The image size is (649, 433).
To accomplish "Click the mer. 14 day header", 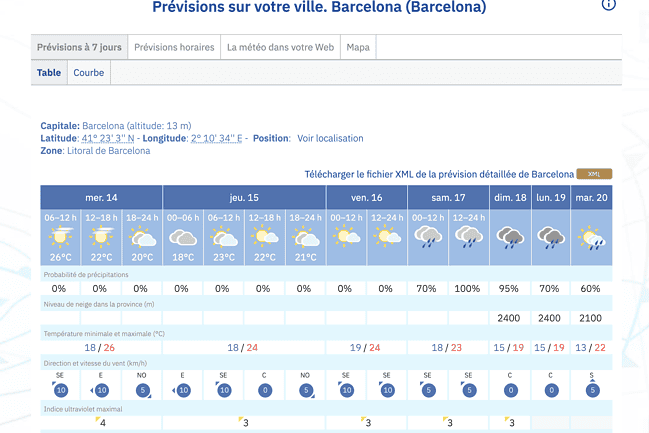I will [x=101, y=197].
